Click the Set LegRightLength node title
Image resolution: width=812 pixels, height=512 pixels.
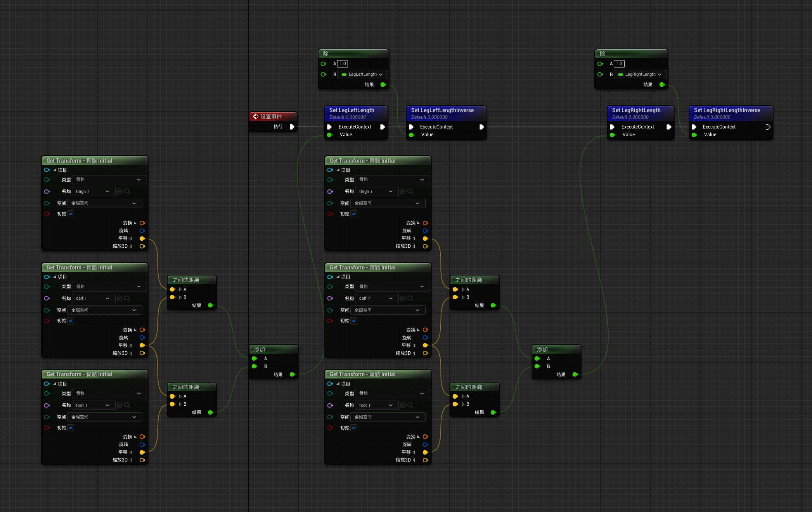pyautogui.click(x=636, y=110)
